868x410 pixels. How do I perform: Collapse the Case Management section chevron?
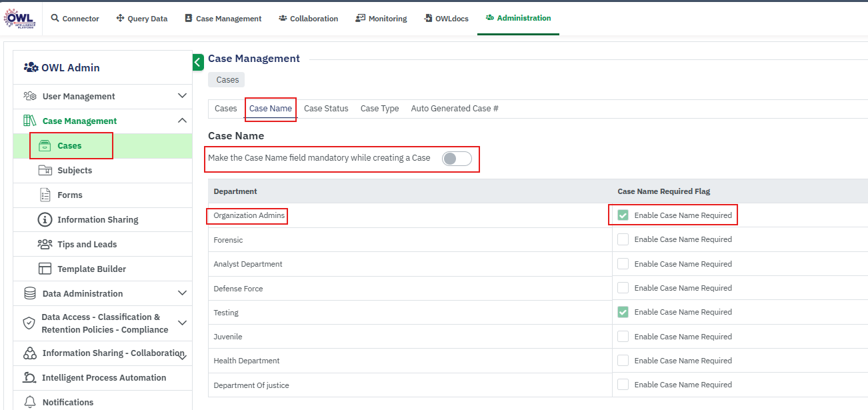click(182, 121)
